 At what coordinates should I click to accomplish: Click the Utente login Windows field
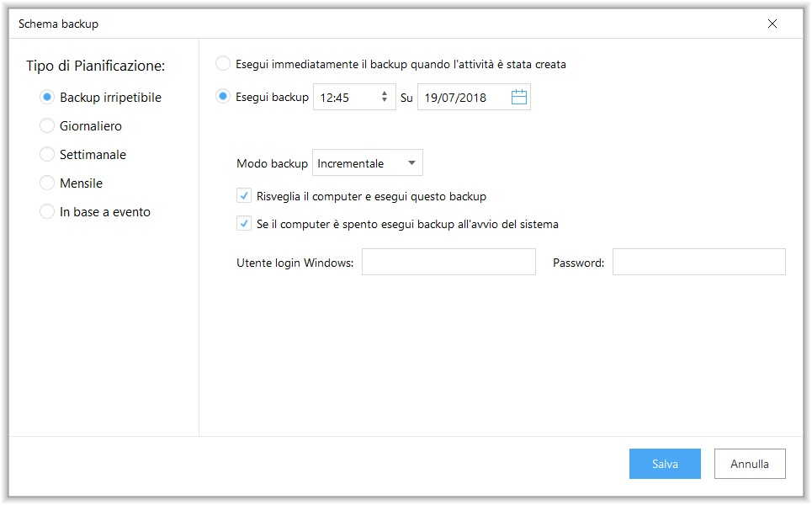[448, 261]
